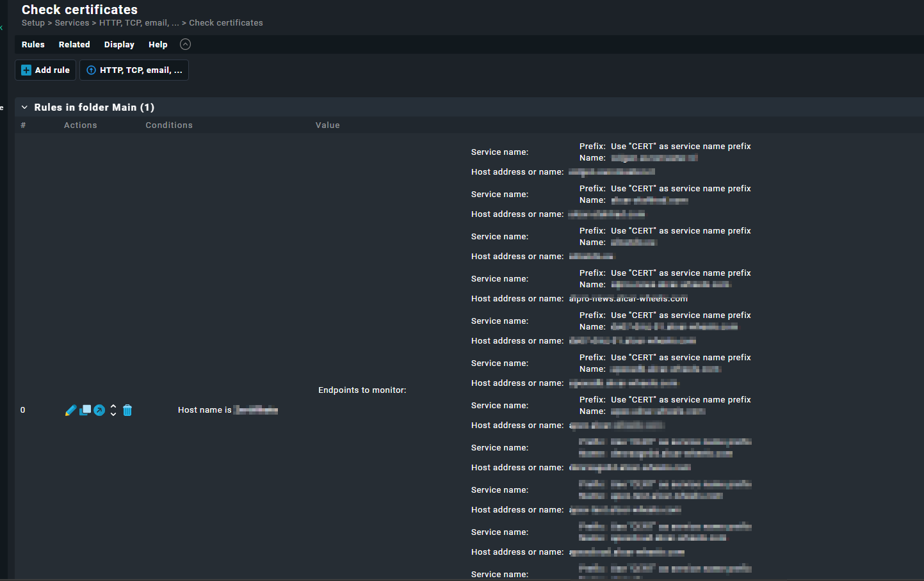Viewport: 924px width, 581px height.
Task: Click the 'Host name is' condition text
Action: tap(205, 410)
